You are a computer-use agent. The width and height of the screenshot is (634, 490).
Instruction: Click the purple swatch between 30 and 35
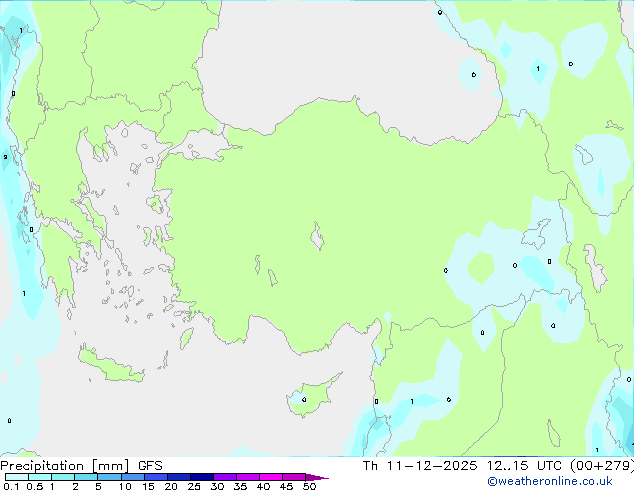click(224, 477)
